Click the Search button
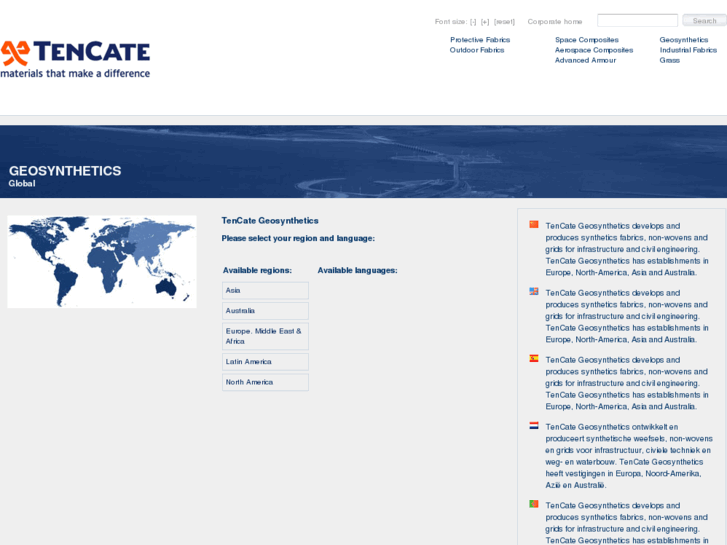The width and height of the screenshot is (727, 545). pyautogui.click(x=704, y=20)
